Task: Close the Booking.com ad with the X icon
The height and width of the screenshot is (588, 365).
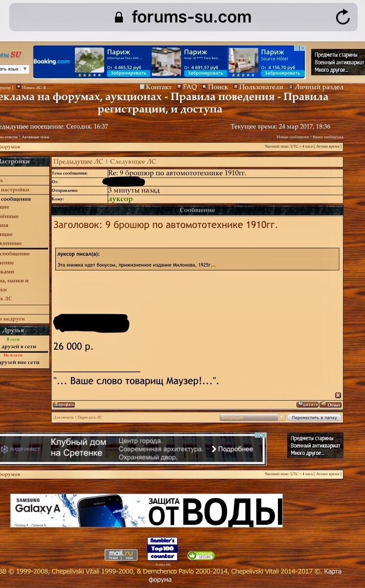Action: [x=302, y=49]
